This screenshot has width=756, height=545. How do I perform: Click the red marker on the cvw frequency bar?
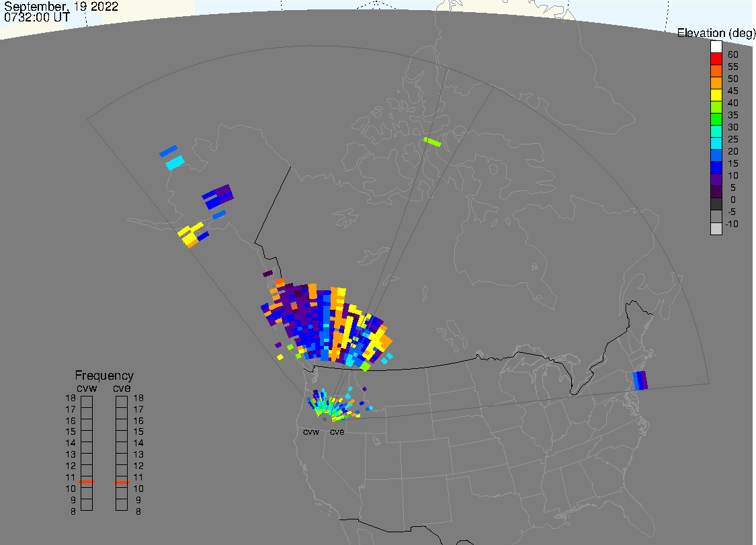[x=87, y=481]
